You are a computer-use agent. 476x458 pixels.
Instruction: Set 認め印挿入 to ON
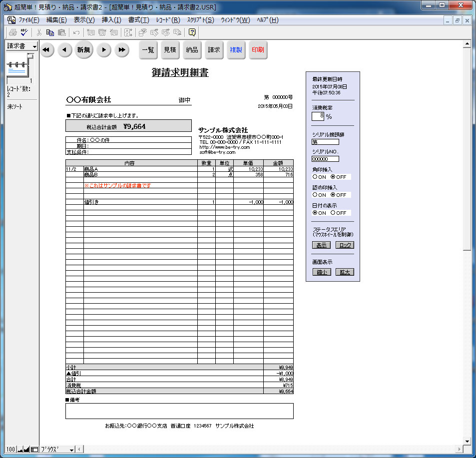click(x=315, y=195)
